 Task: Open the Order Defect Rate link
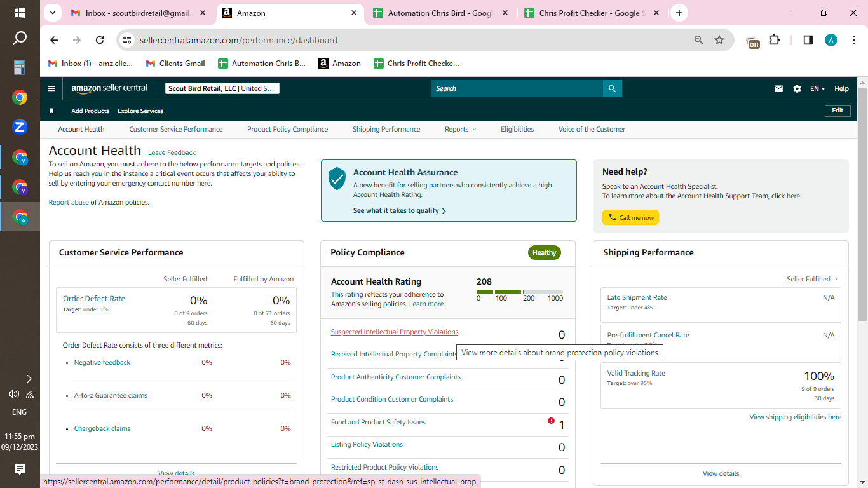(94, 299)
